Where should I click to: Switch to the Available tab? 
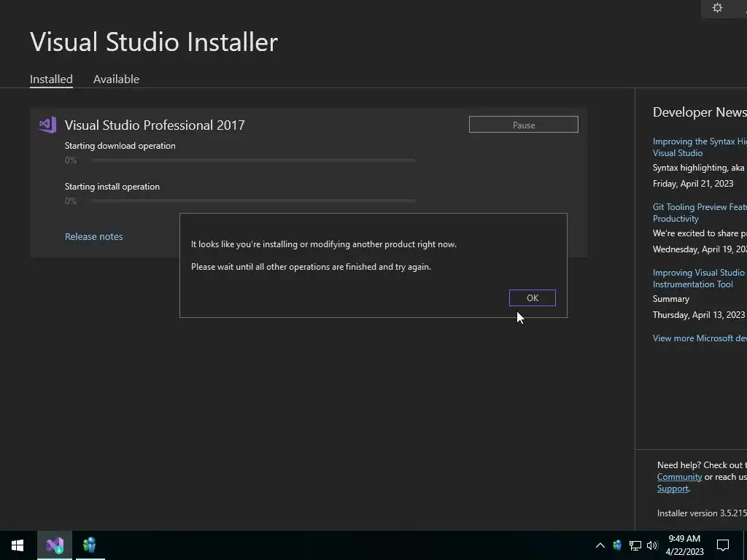(116, 79)
